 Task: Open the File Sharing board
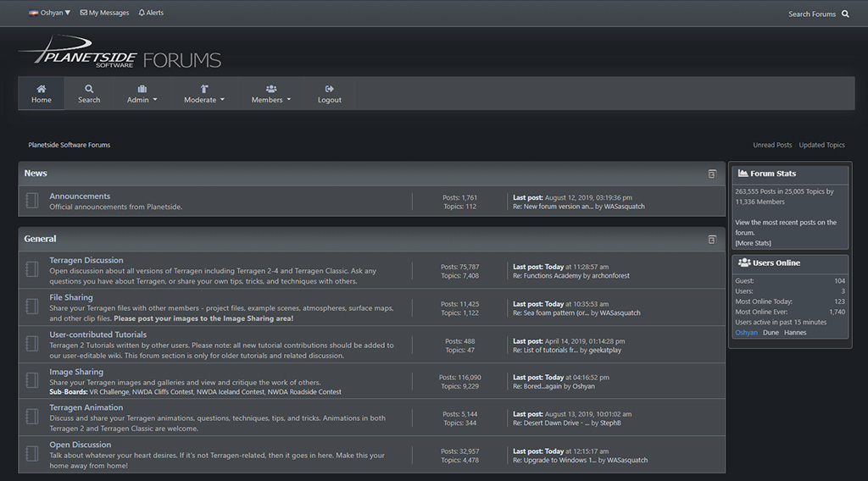71,297
